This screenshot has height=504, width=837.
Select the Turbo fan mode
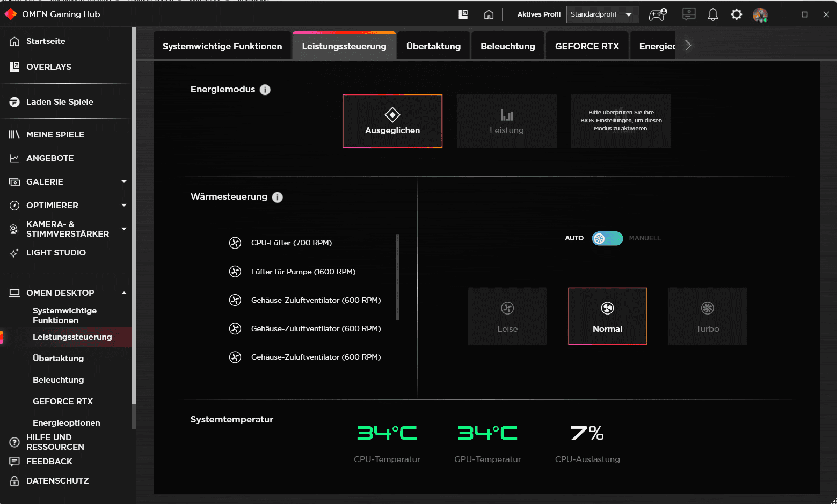[x=708, y=316]
